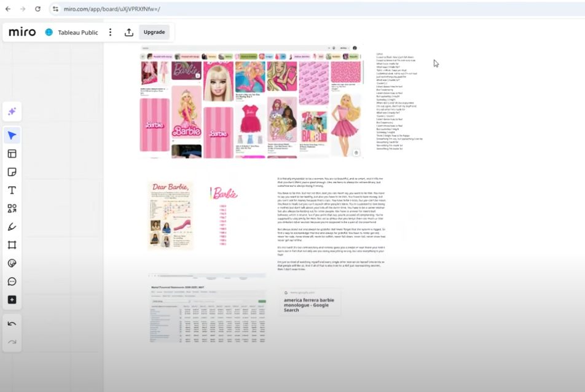Open the Templates tool

(12, 154)
